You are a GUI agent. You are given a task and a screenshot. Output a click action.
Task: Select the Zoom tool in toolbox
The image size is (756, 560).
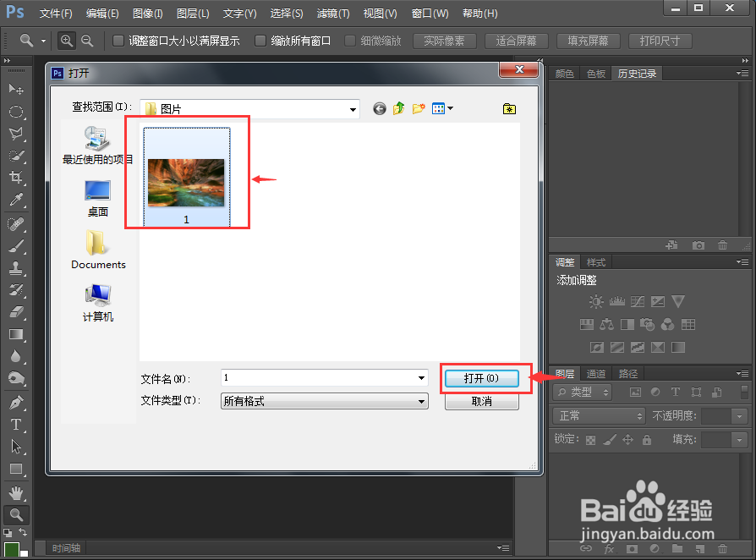tap(16, 514)
